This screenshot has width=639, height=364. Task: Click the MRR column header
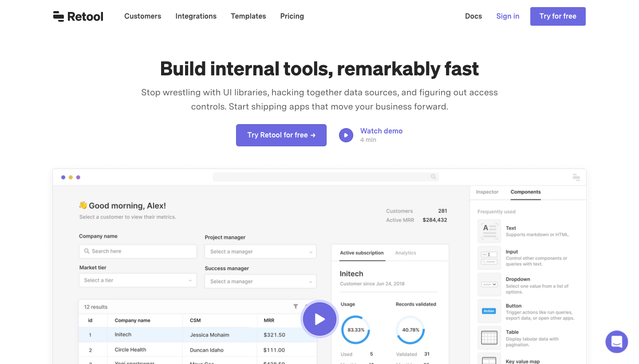click(x=269, y=320)
